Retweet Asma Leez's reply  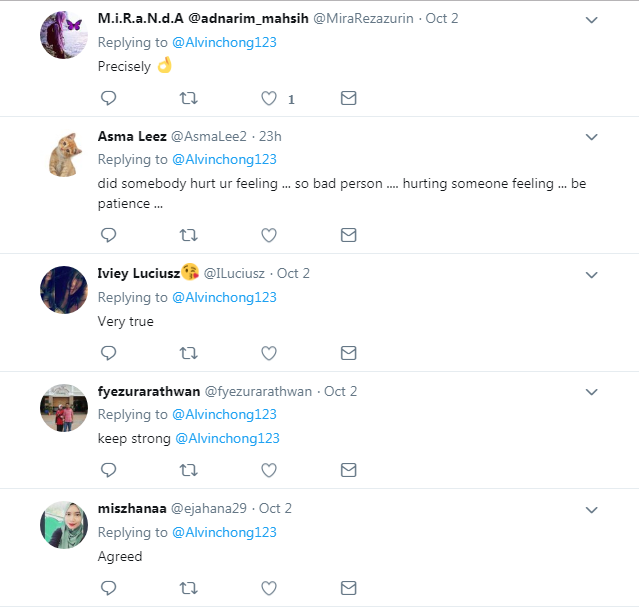click(188, 235)
